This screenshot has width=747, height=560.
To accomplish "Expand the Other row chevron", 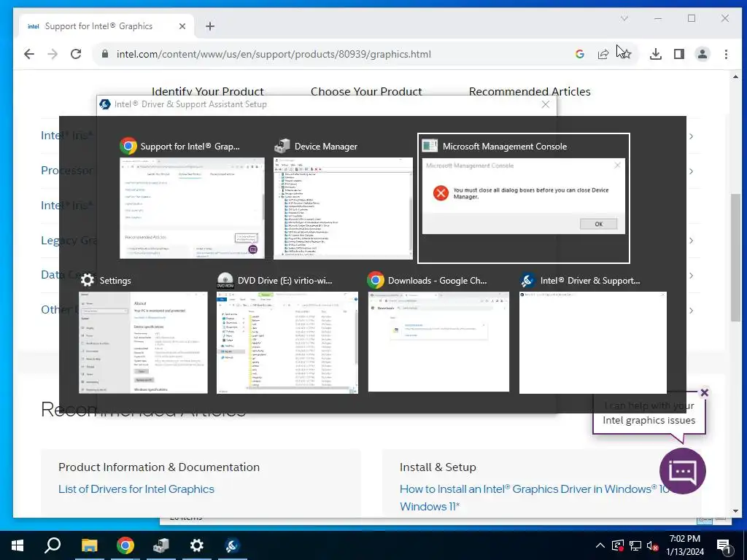I will pyautogui.click(x=691, y=311).
